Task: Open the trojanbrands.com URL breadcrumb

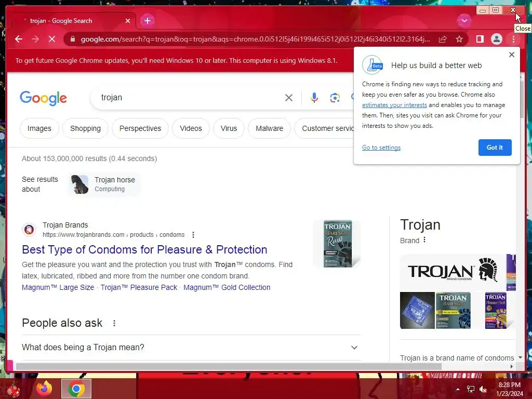Action: 114,235
